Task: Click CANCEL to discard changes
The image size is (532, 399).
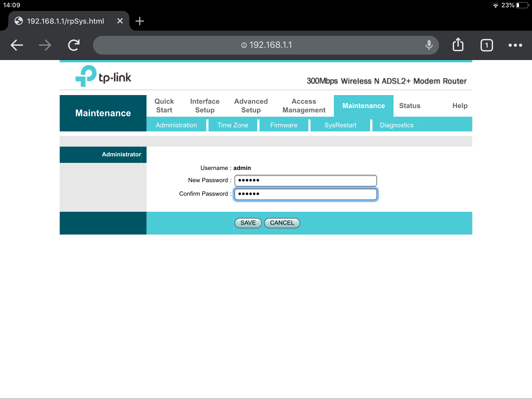Action: tap(282, 223)
